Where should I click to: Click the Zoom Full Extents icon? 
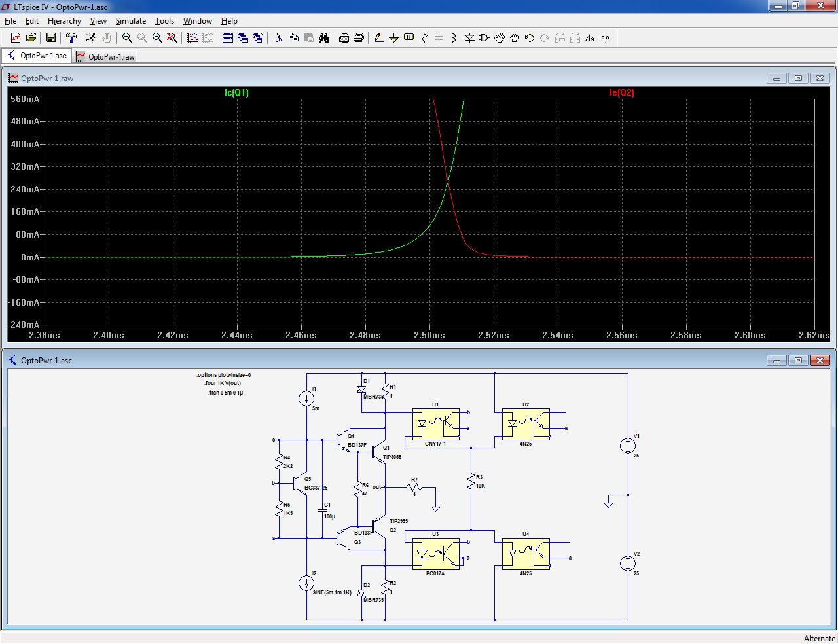(x=172, y=38)
